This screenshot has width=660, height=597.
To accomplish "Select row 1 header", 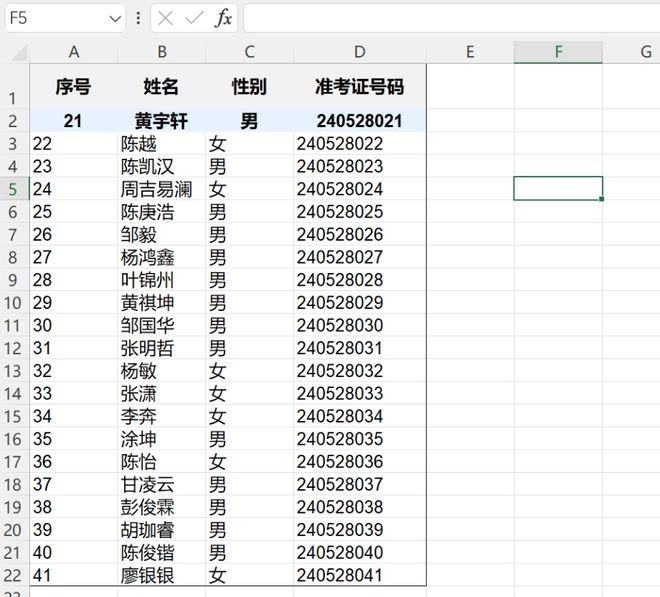I will click(x=15, y=86).
